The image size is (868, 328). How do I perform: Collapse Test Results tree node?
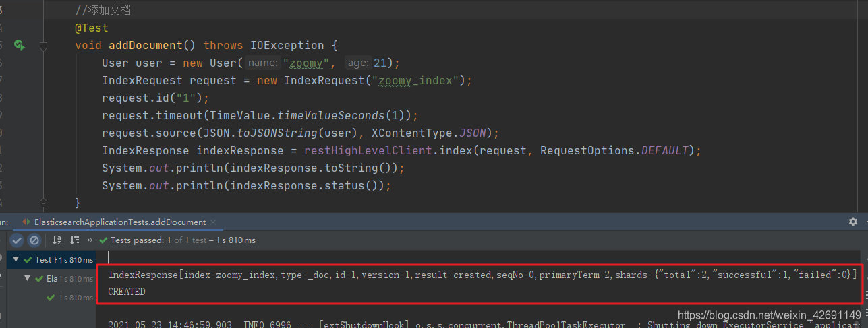click(x=16, y=259)
